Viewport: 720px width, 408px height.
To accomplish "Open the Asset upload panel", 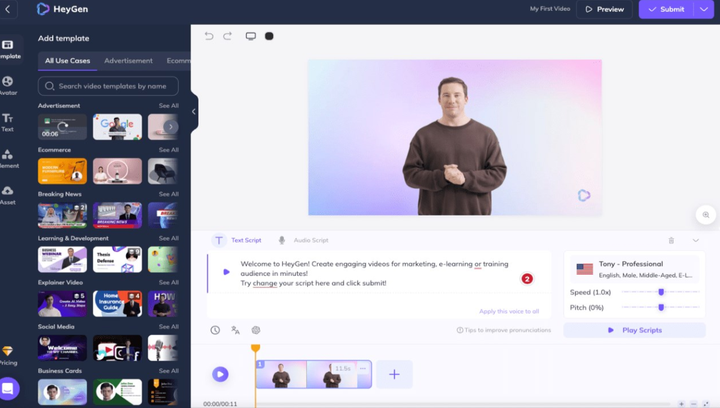I will pos(7,195).
